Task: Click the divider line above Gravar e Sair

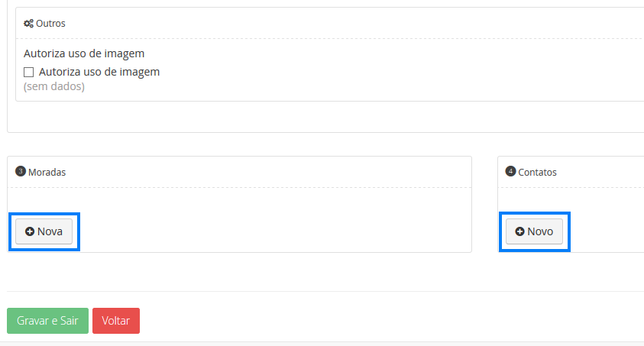Action: click(x=306, y=291)
